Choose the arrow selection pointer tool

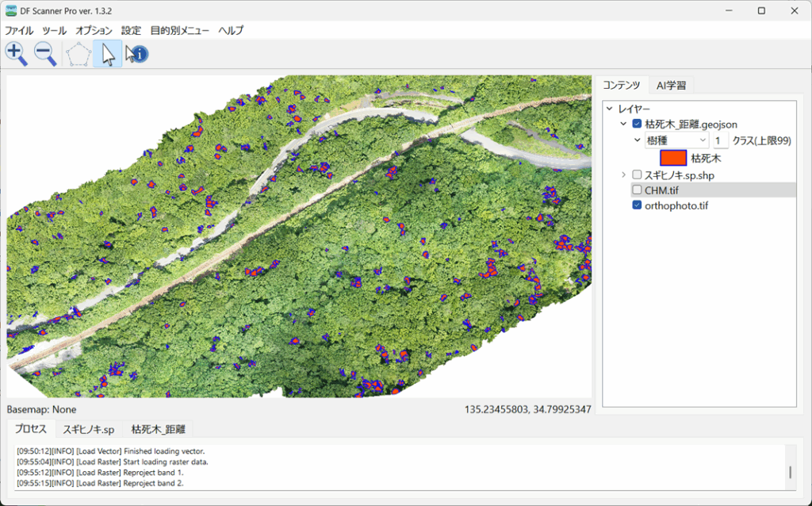[x=108, y=54]
